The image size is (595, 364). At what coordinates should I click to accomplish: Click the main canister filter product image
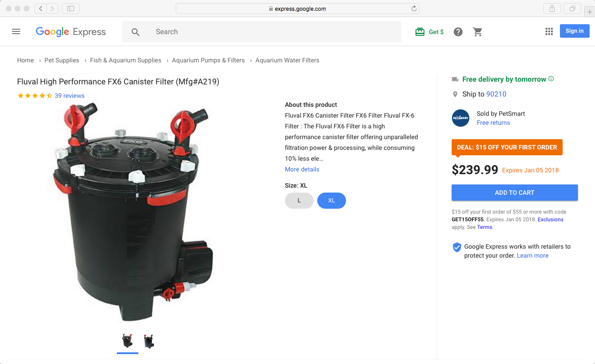133,212
